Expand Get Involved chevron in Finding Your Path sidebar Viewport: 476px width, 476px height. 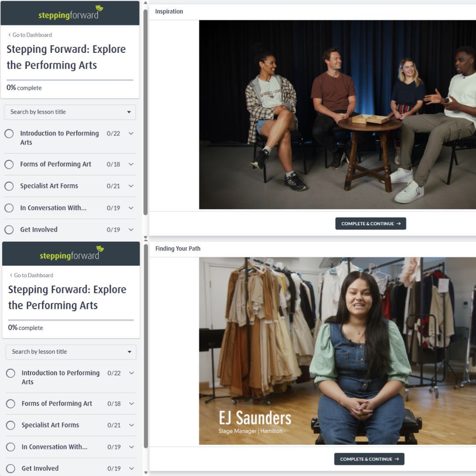tap(131, 469)
